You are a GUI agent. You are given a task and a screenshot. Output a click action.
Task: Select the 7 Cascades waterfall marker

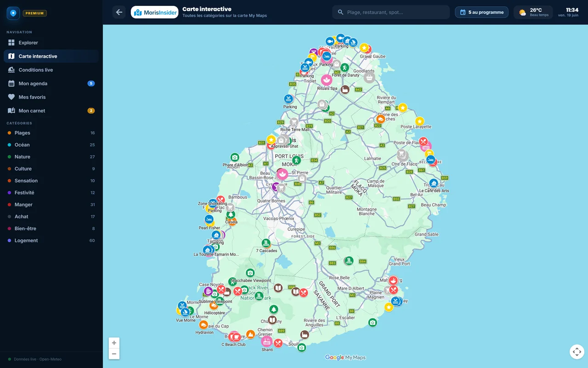(266, 243)
